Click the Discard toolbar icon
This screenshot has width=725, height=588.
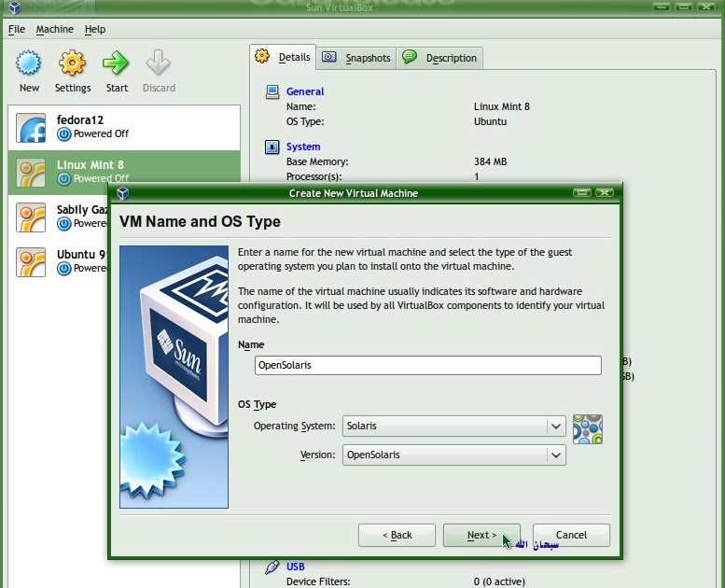tap(159, 63)
